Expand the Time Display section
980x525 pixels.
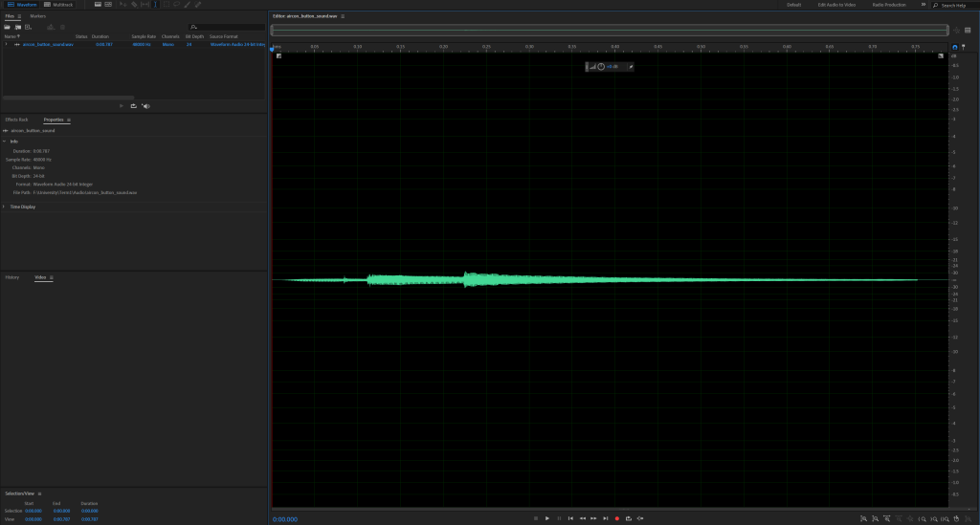tap(4, 207)
